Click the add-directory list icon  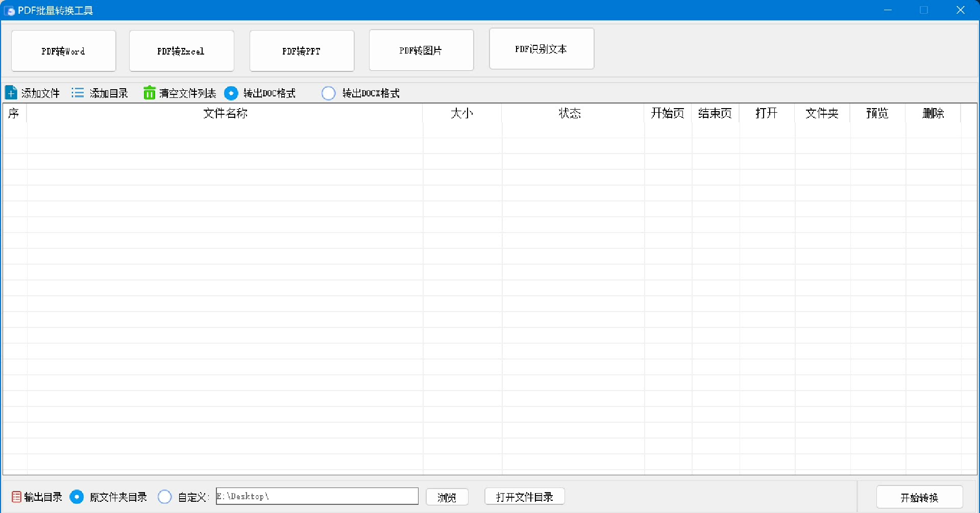pos(78,93)
